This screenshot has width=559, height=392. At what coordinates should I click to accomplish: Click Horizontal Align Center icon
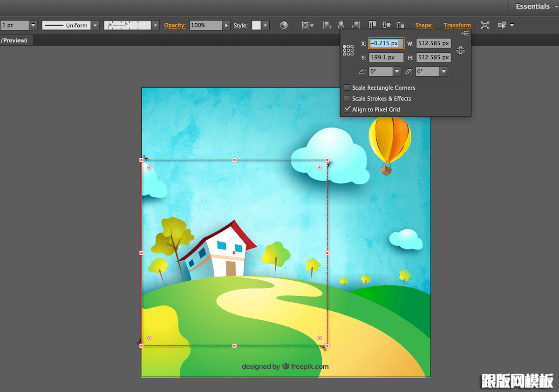(341, 25)
